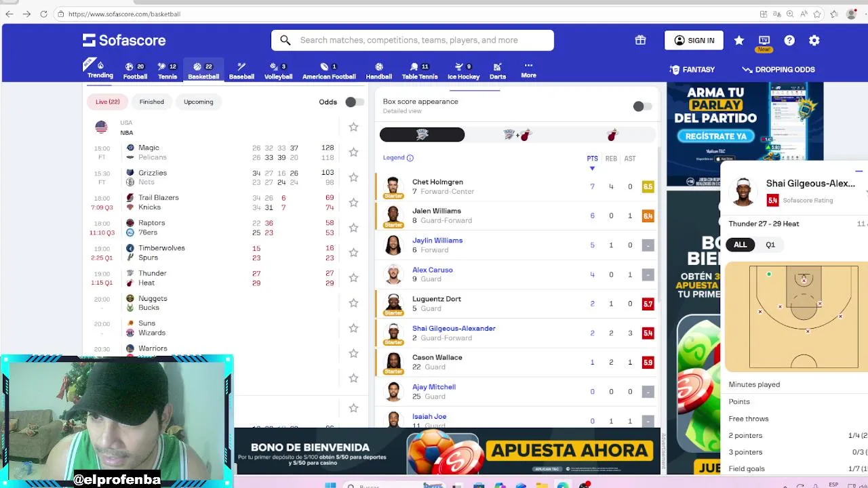Favorite the NBA league star
This screenshot has width=868, height=488.
pos(353,127)
